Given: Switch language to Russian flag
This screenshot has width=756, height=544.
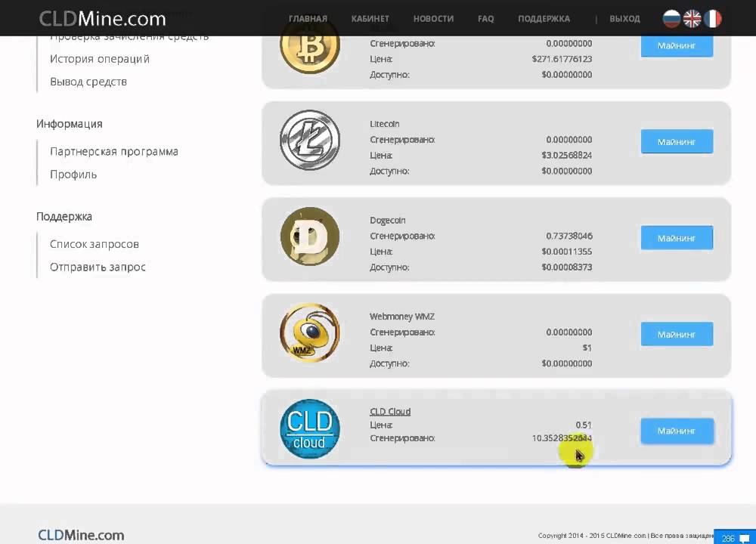Looking at the screenshot, I should pyautogui.click(x=671, y=19).
